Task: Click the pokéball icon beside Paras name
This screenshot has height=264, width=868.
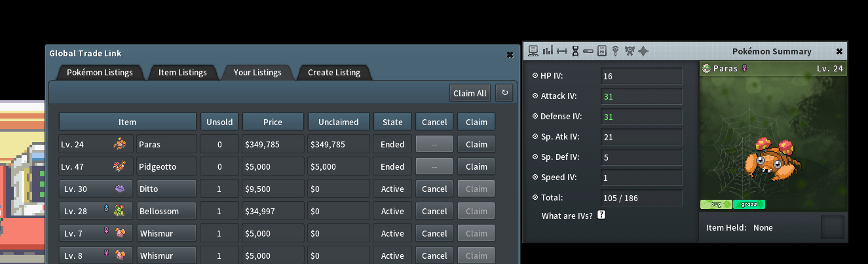Action: (x=706, y=68)
